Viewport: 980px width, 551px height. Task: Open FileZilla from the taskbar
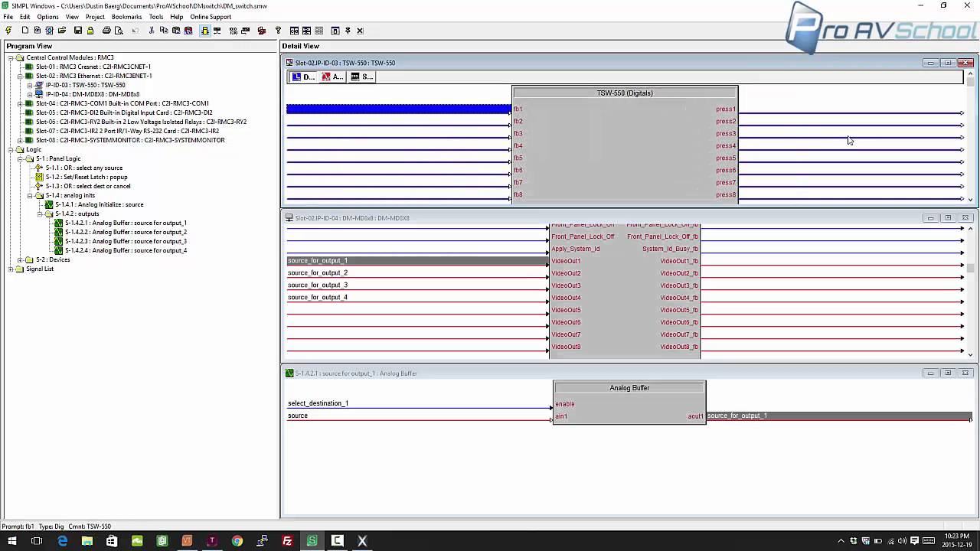[287, 541]
